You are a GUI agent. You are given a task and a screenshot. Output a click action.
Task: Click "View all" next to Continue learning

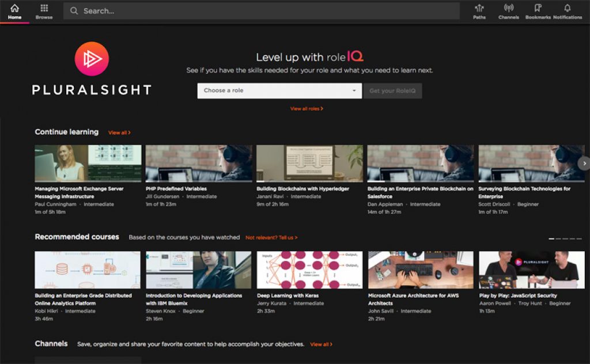119,132
